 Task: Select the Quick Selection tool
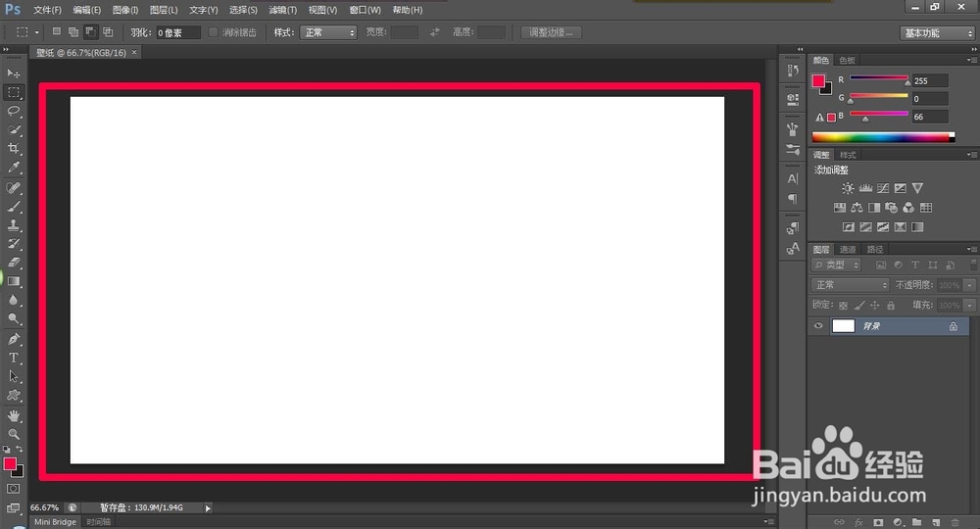click(13, 129)
